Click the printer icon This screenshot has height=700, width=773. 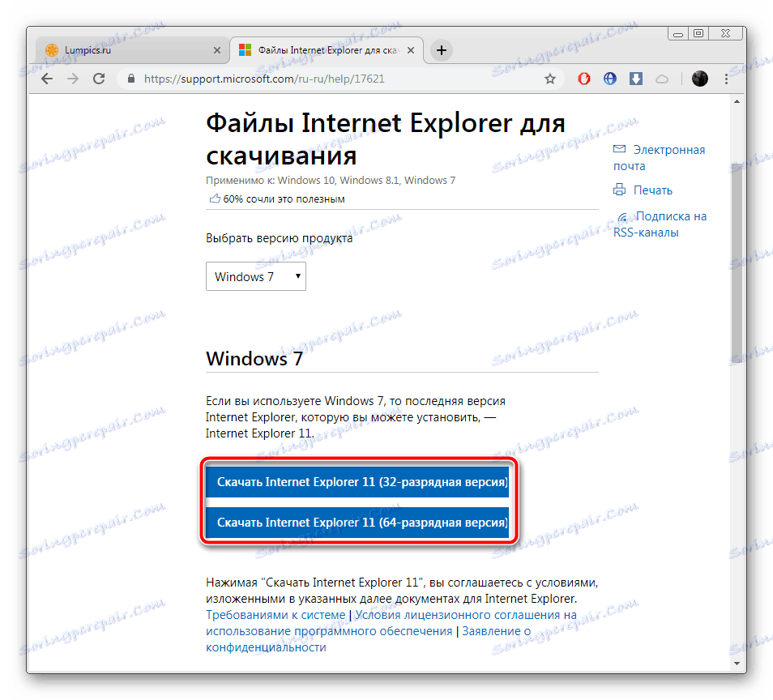[619, 190]
